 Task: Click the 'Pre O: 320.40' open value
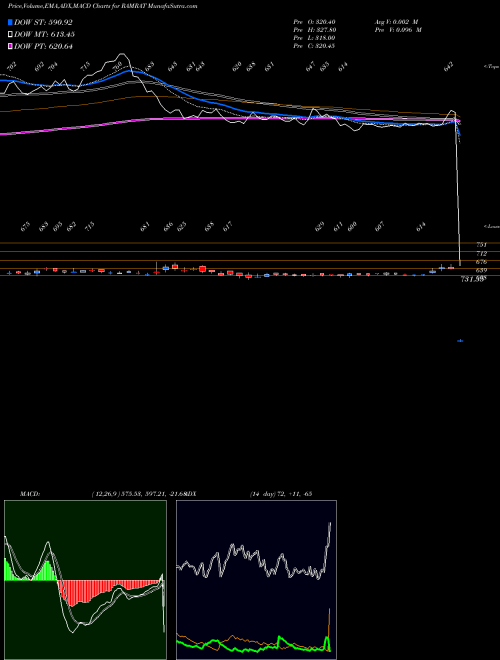click(314, 21)
